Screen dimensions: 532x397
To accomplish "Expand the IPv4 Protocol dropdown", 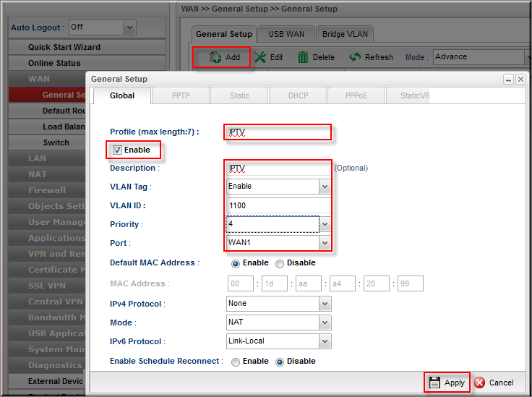I will [324, 304].
